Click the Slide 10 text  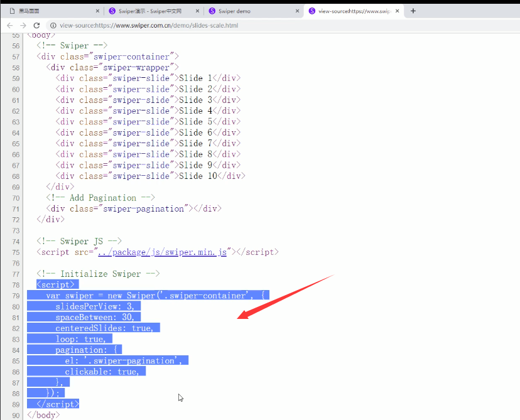pyautogui.click(x=198, y=176)
